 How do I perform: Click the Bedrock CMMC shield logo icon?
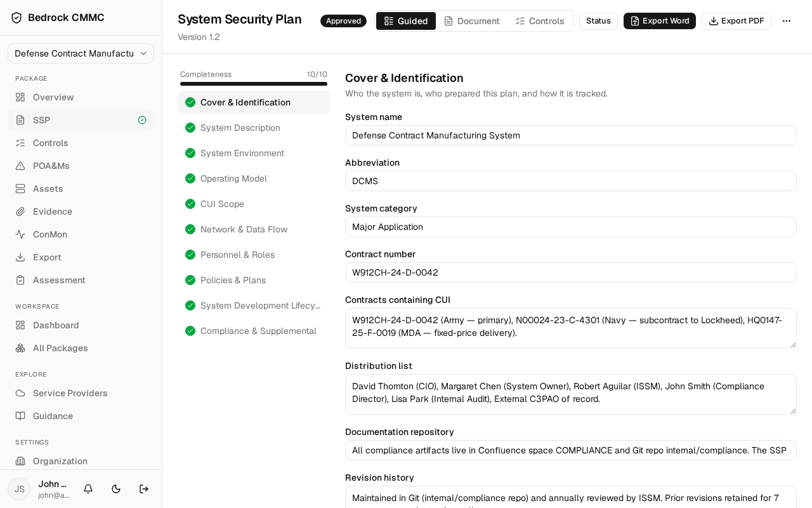16,18
